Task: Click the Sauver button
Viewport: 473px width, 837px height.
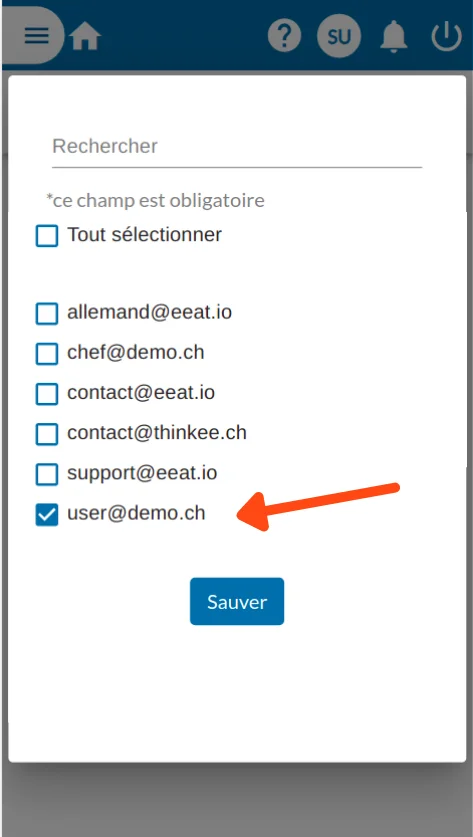Action: [x=237, y=601]
